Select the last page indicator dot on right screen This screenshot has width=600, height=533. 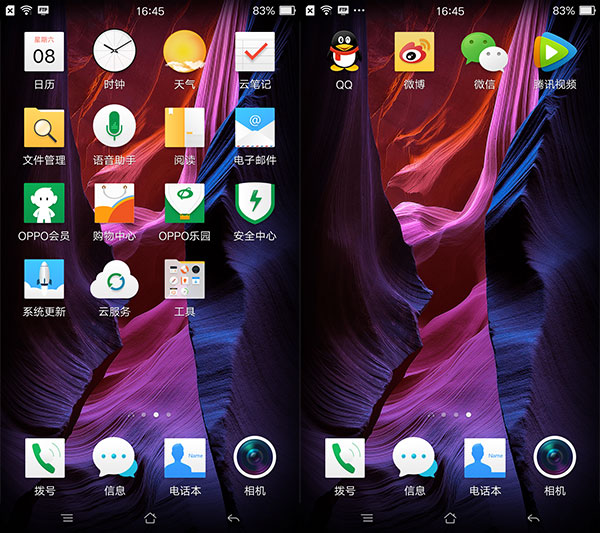pyautogui.click(x=468, y=415)
